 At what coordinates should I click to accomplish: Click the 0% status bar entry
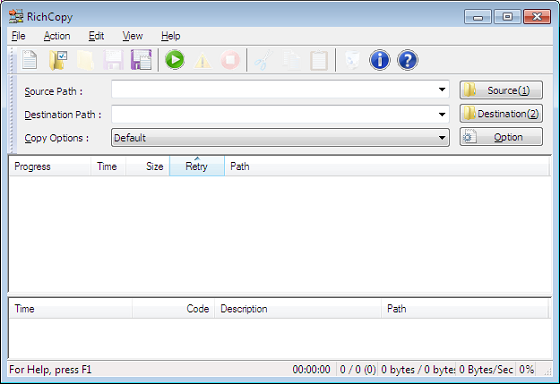click(x=527, y=369)
